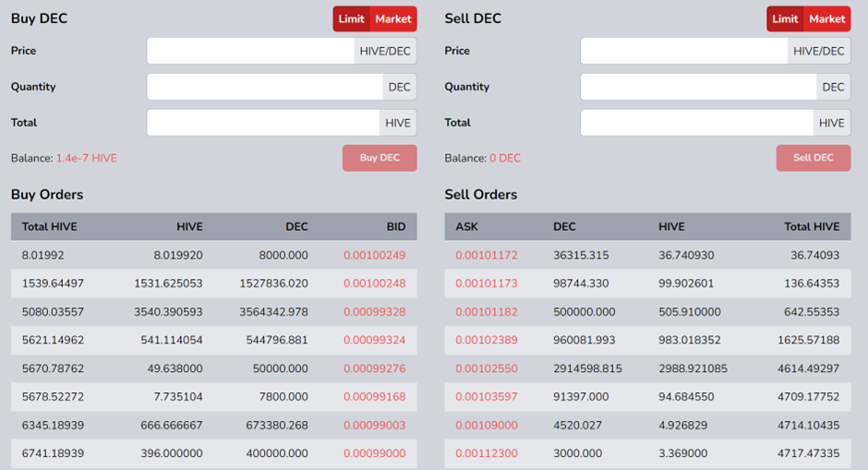Click DEC amount 36315.315 in Sell Orders

[581, 255]
